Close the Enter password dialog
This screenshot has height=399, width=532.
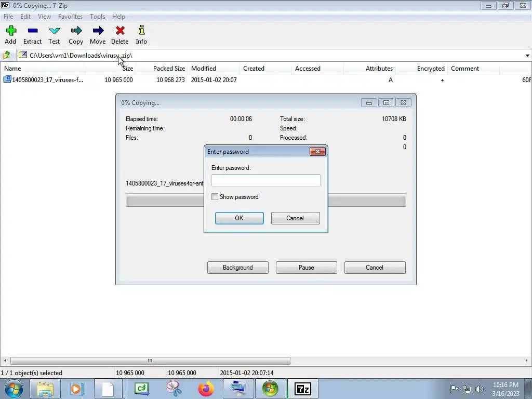(317, 151)
